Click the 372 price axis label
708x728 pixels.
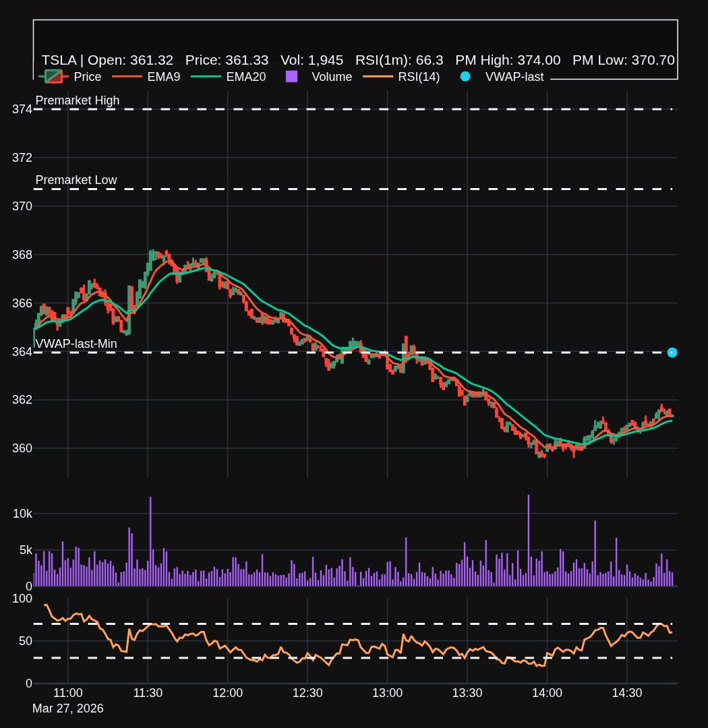pyautogui.click(x=22, y=157)
